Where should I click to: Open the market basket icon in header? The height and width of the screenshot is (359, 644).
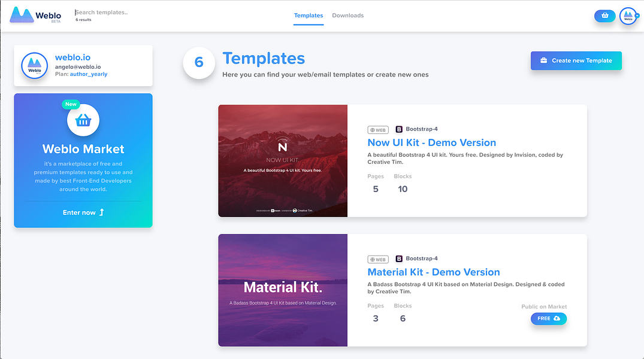(x=604, y=16)
